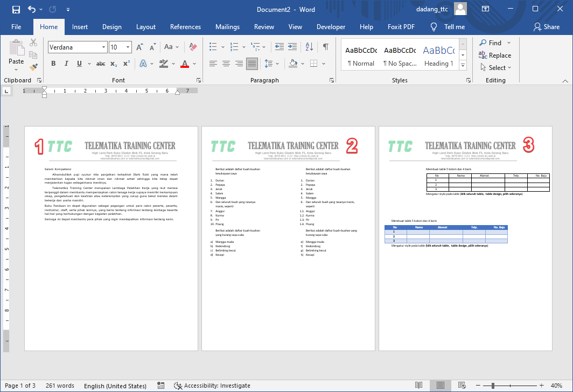This screenshot has height=392, width=573.
Task: Expand the font size dropdown
Action: pos(128,47)
